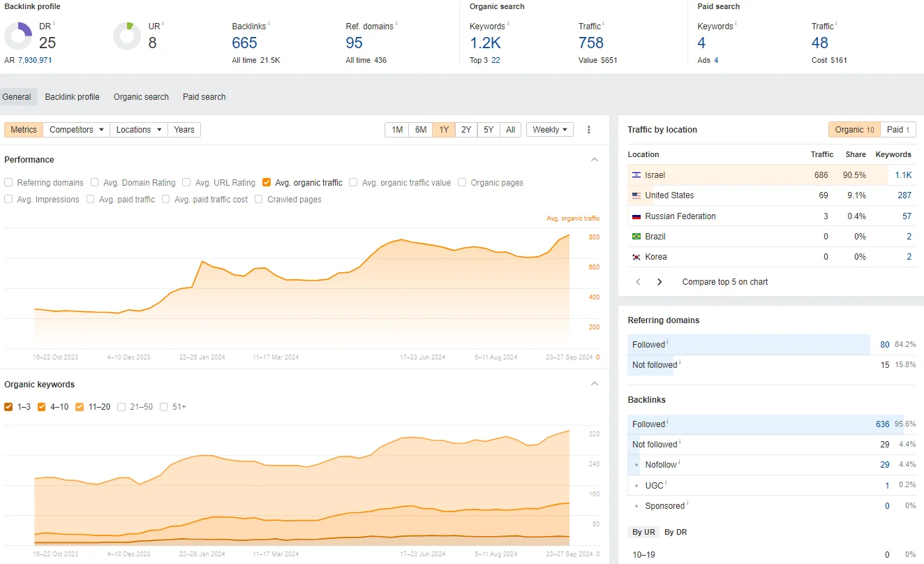The height and width of the screenshot is (564, 924).
Task: Toggle the 11–20 light orange keyword series
Action: 80,407
